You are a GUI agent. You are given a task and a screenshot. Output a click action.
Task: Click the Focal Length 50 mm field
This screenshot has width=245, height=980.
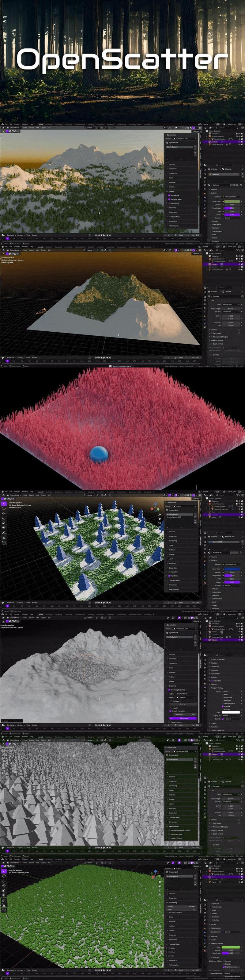(231, 309)
